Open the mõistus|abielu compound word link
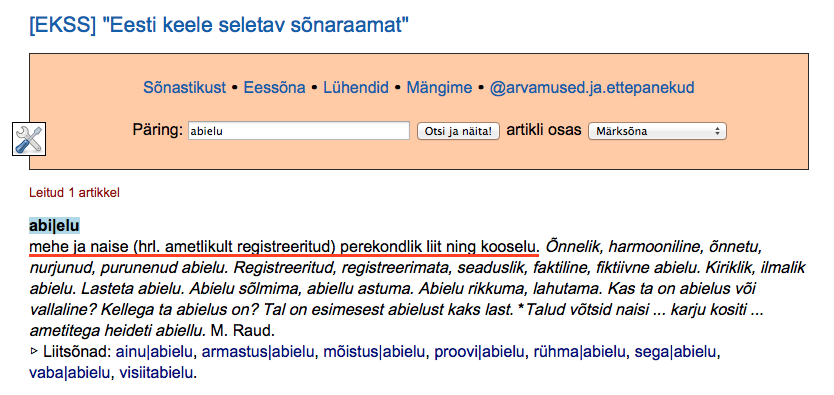The height and width of the screenshot is (395, 834). 375,352
